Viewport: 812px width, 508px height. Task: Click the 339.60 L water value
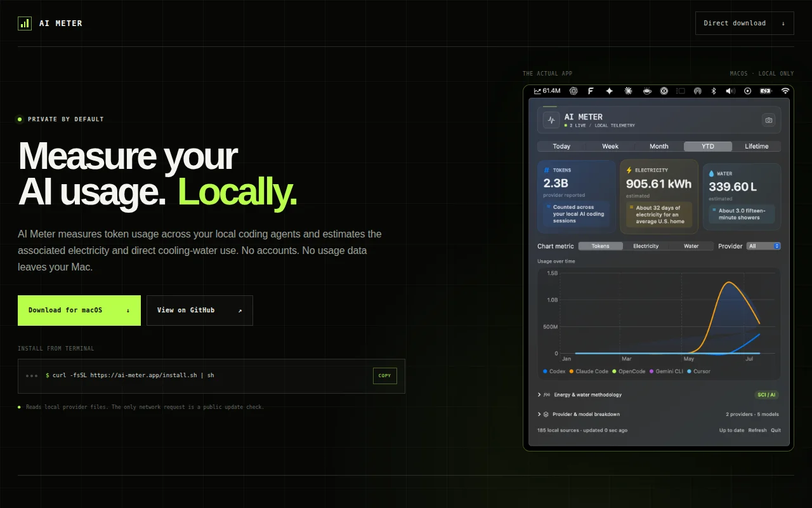point(733,187)
